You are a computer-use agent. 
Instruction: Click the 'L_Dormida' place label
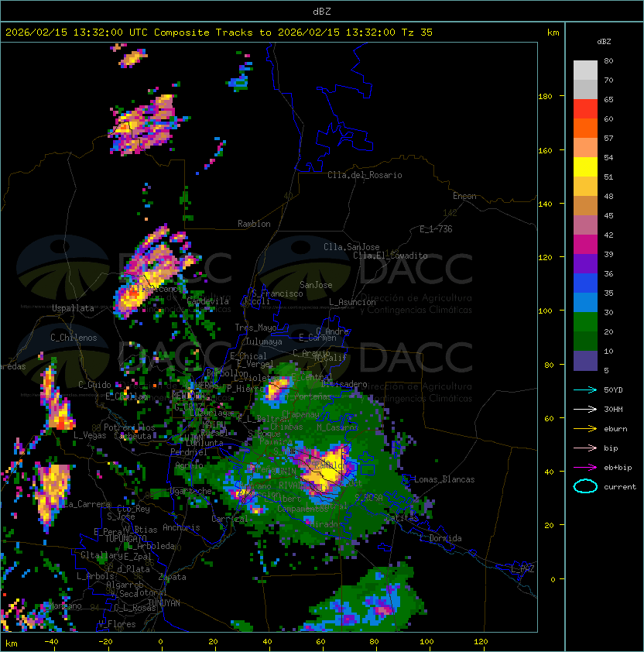[440, 538]
